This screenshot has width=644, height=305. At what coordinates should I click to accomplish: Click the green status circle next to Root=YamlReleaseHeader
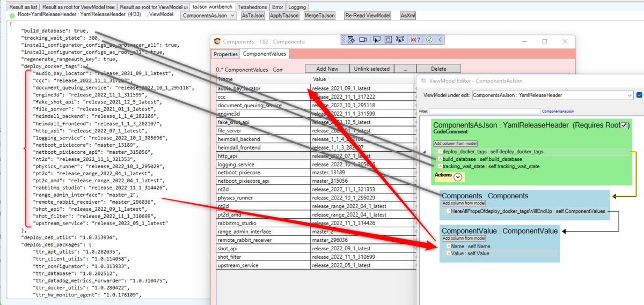click(12, 16)
